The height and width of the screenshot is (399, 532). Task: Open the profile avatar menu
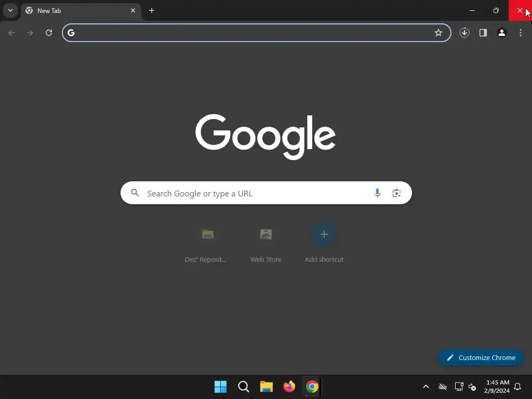502,33
